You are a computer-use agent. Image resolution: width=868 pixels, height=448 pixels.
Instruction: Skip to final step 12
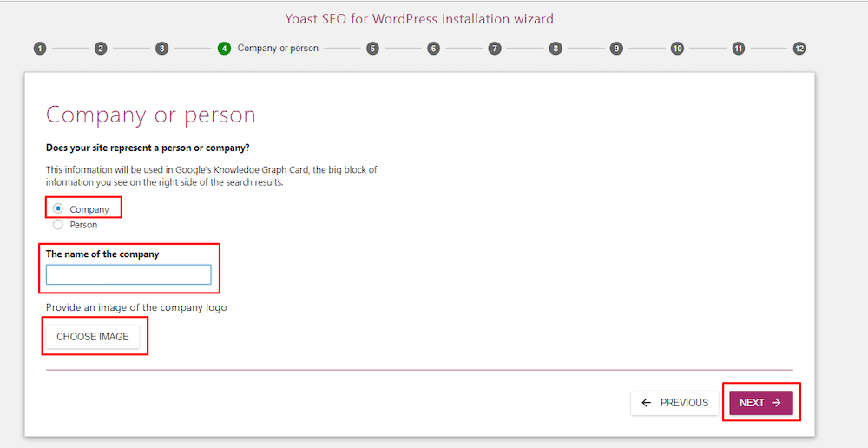[x=799, y=49]
